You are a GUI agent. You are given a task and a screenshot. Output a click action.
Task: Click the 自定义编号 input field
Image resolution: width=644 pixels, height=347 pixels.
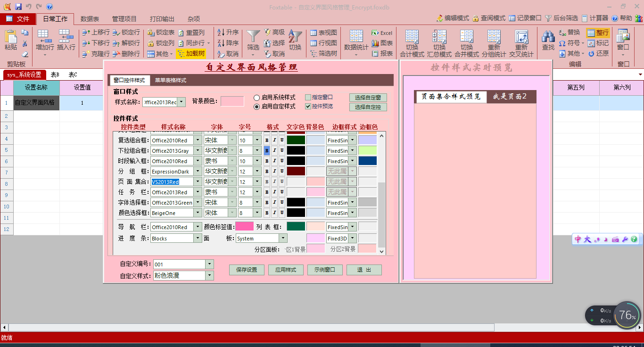click(x=179, y=264)
